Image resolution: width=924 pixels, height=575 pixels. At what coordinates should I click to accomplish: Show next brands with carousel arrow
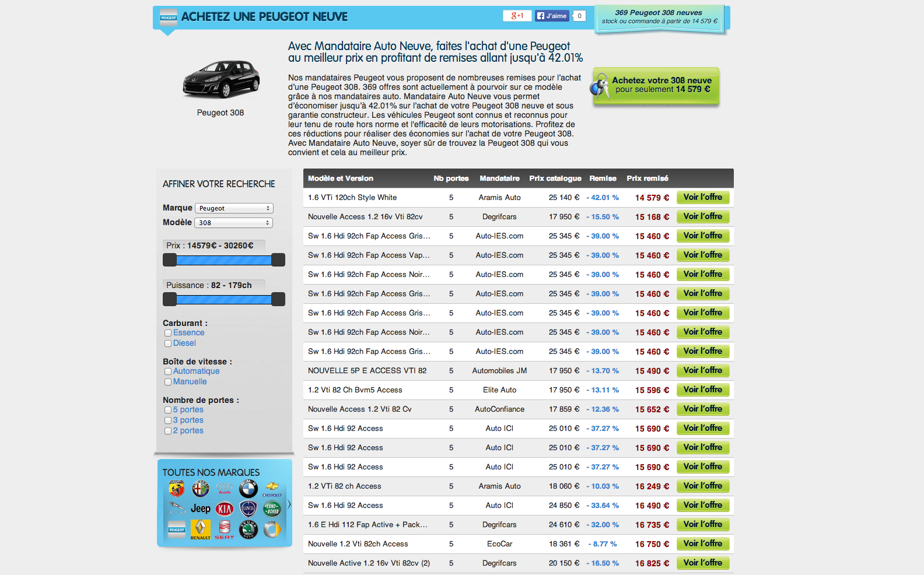(289, 504)
